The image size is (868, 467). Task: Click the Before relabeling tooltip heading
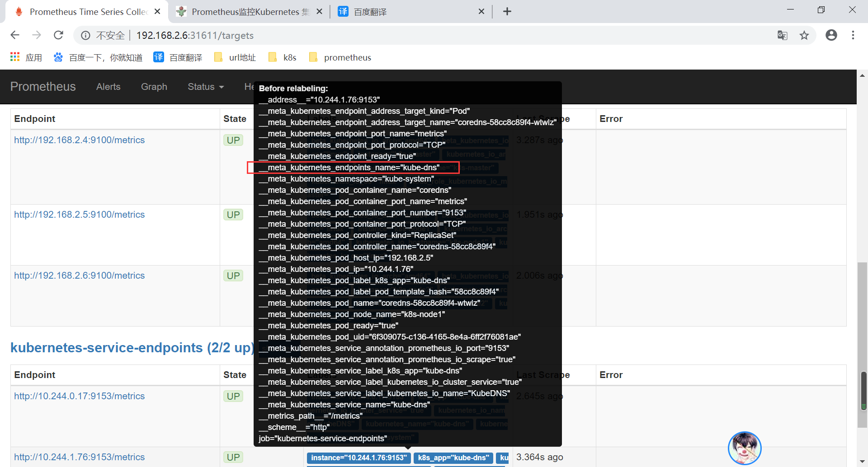point(293,89)
